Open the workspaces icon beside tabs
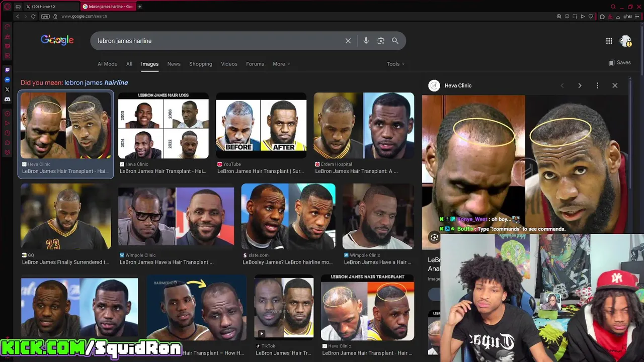The height and width of the screenshot is (362, 644). pyautogui.click(x=18, y=7)
